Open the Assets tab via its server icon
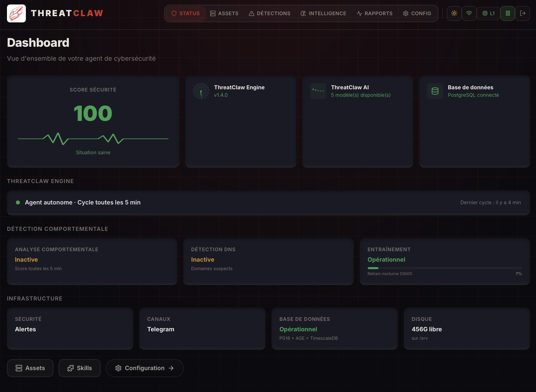The image size is (536, 392). point(213,13)
